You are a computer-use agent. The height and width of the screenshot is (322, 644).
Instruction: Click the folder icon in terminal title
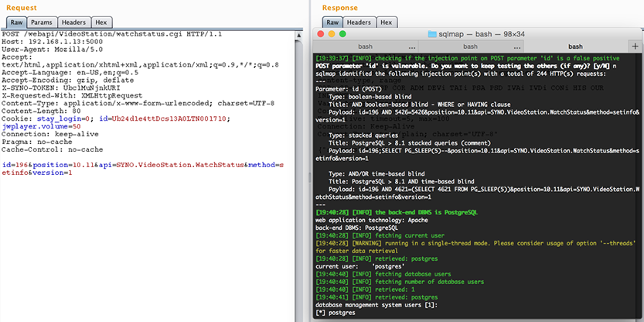[x=432, y=34]
